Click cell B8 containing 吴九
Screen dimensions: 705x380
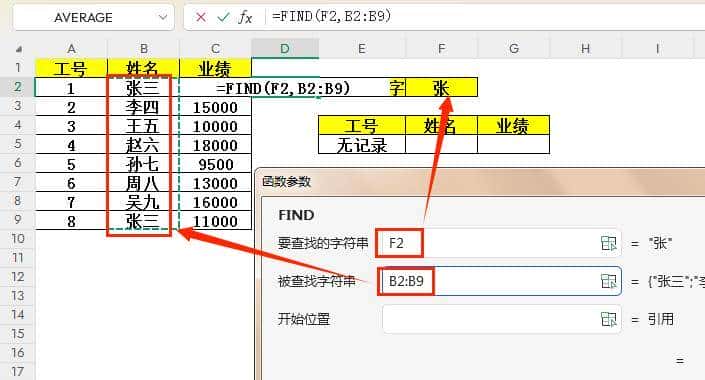[143, 202]
